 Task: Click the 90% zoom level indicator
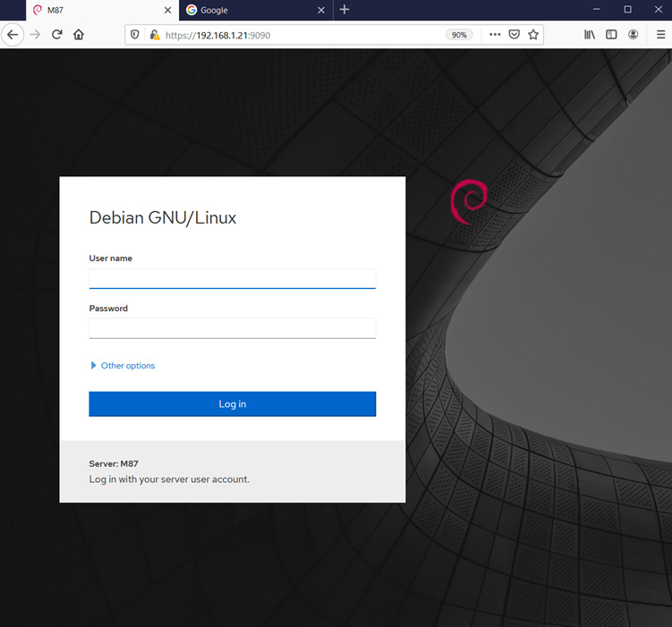(459, 35)
